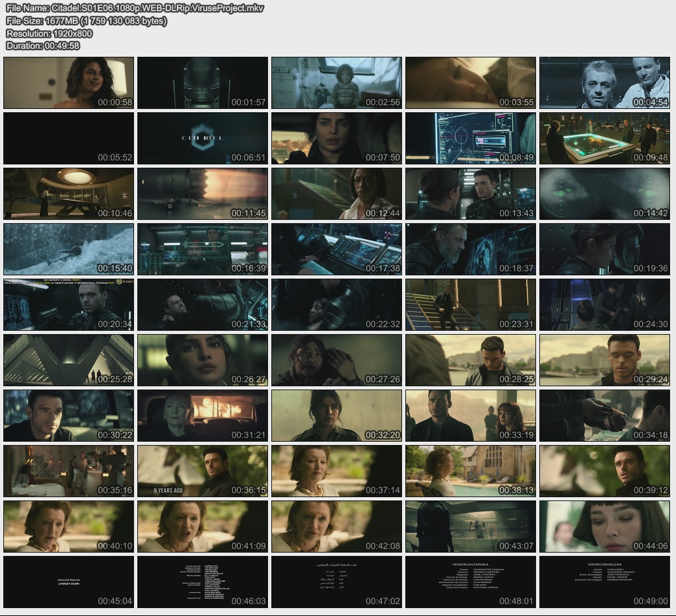This screenshot has width=676, height=616.
Task: Click the radar screen frame at 00:08:49
Action: pyautogui.click(x=471, y=139)
